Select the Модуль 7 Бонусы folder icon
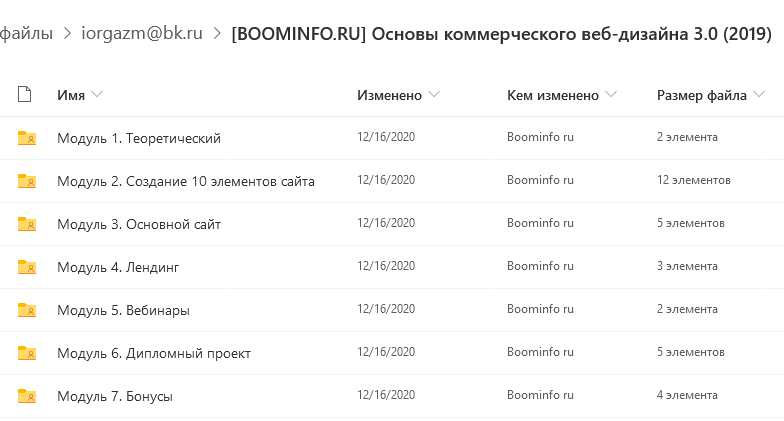 [26, 396]
